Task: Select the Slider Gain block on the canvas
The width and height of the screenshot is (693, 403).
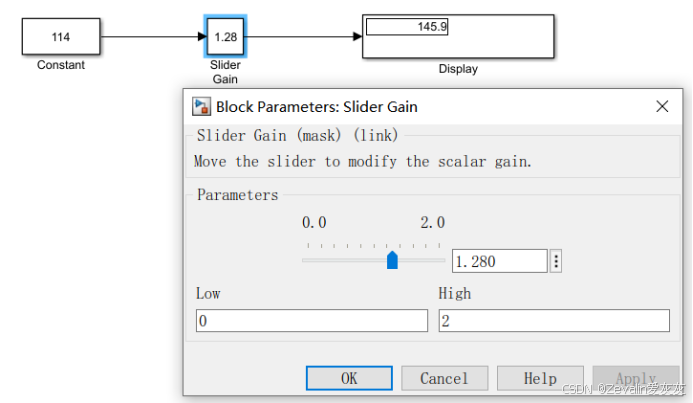Action: 224,37
